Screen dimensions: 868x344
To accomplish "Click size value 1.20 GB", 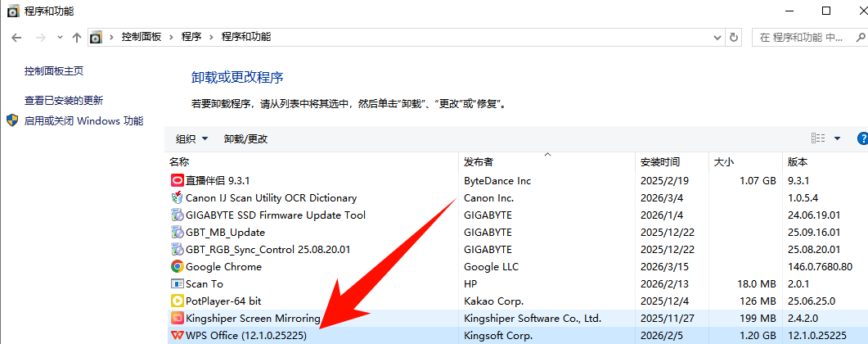I will tap(758, 335).
